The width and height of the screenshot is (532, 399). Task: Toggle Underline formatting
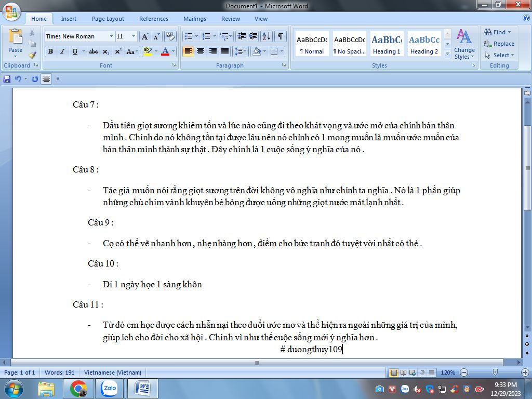(x=75, y=51)
